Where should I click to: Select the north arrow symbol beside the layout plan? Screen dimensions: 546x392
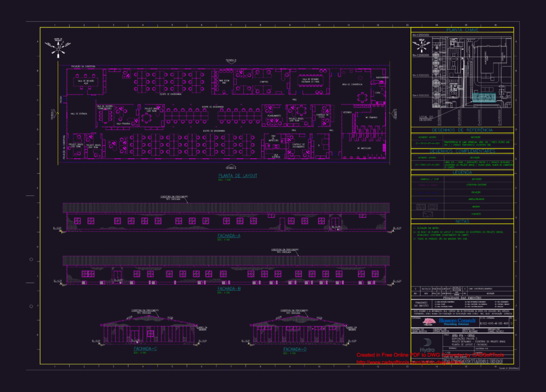(58, 47)
